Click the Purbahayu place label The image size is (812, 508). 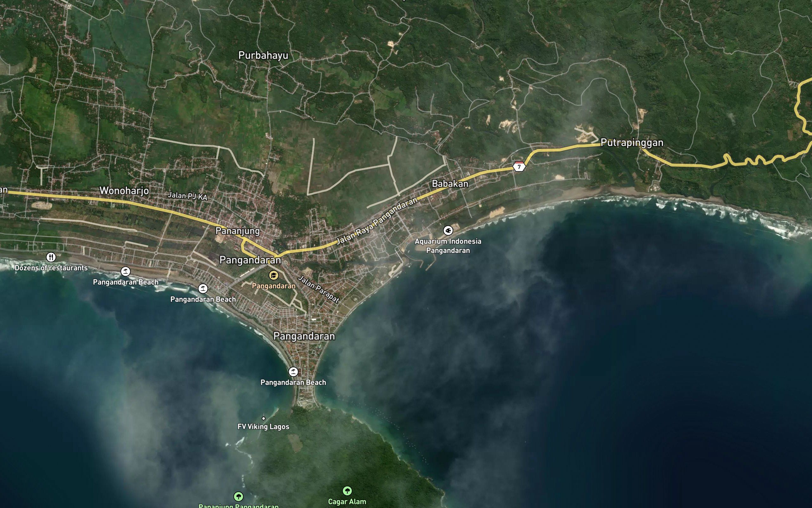(x=263, y=56)
